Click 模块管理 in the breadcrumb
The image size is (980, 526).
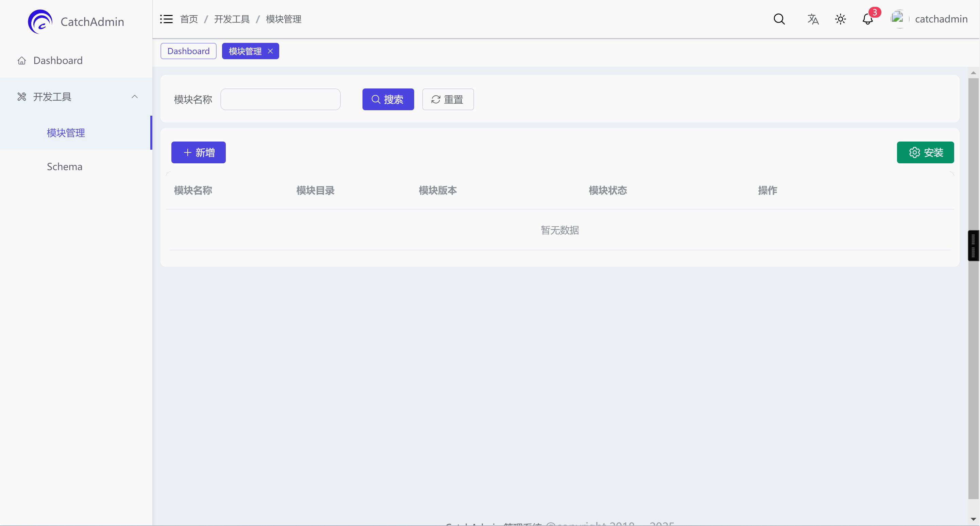tap(283, 19)
